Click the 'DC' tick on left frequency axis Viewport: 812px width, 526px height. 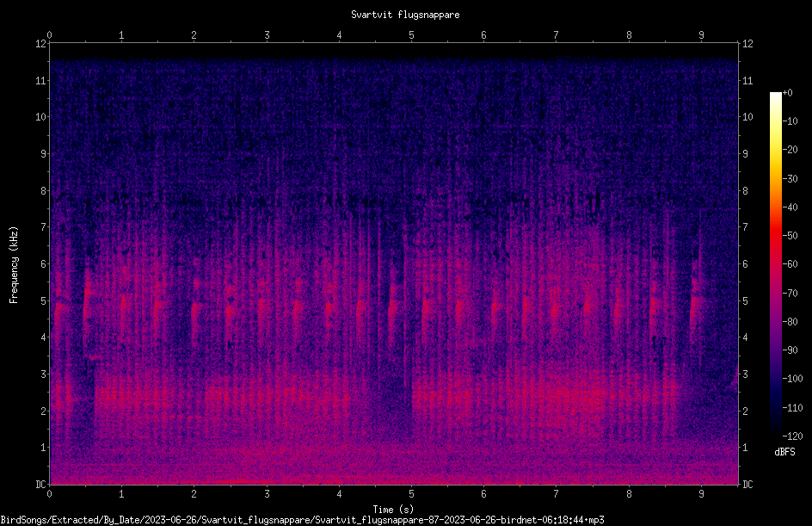point(40,485)
